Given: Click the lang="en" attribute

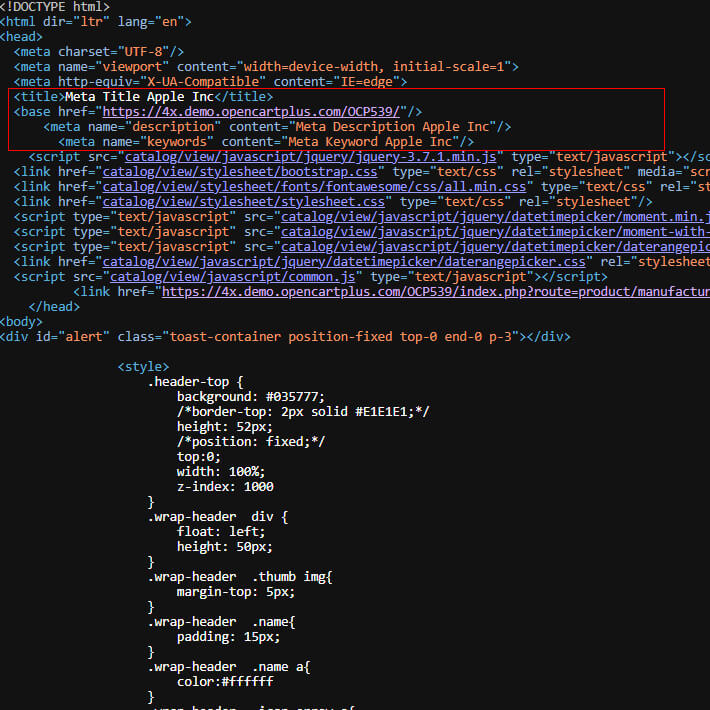Looking at the screenshot, I should coord(151,22).
